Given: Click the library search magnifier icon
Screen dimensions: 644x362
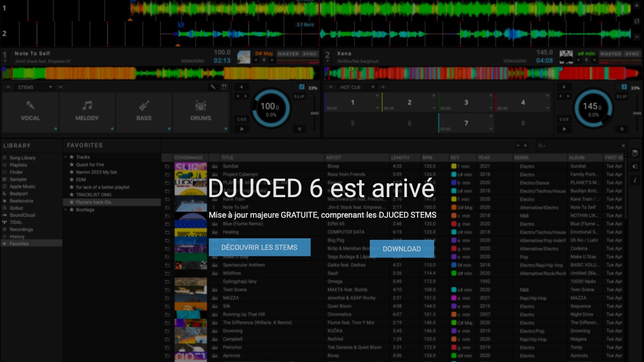Looking at the screenshot, I should [540, 146].
